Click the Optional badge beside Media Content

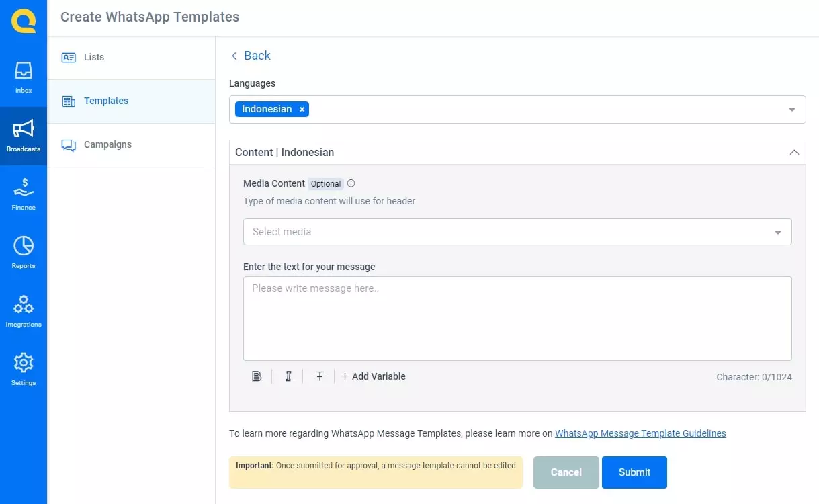326,184
